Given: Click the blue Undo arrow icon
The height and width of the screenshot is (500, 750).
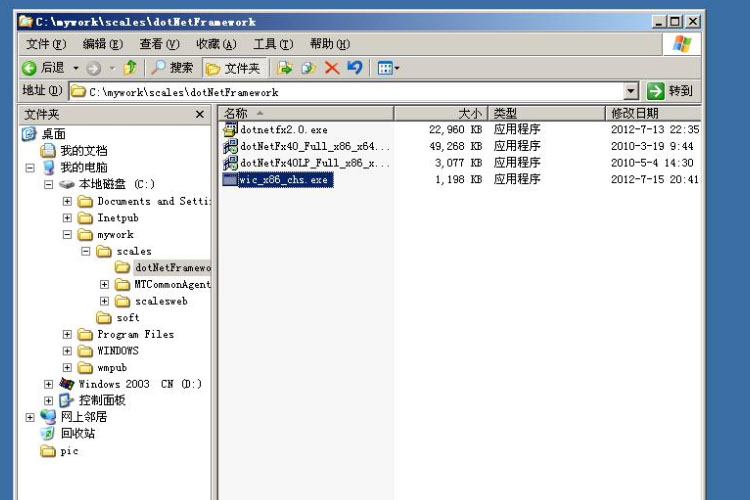Looking at the screenshot, I should [x=354, y=67].
